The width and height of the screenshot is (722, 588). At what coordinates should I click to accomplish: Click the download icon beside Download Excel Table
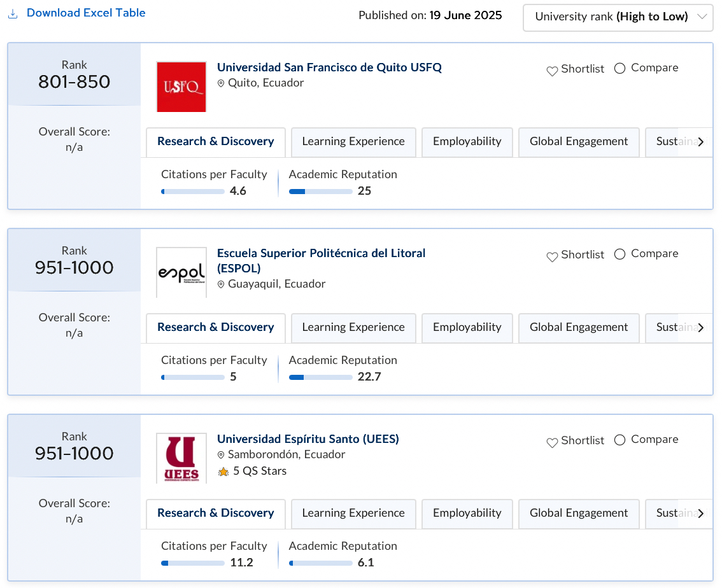coord(13,13)
